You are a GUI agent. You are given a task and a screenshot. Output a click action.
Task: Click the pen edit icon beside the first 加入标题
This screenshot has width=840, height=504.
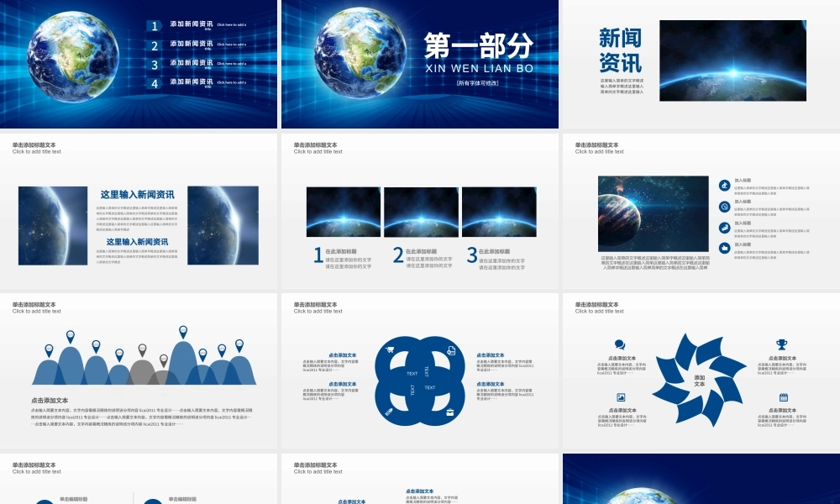pyautogui.click(x=725, y=185)
